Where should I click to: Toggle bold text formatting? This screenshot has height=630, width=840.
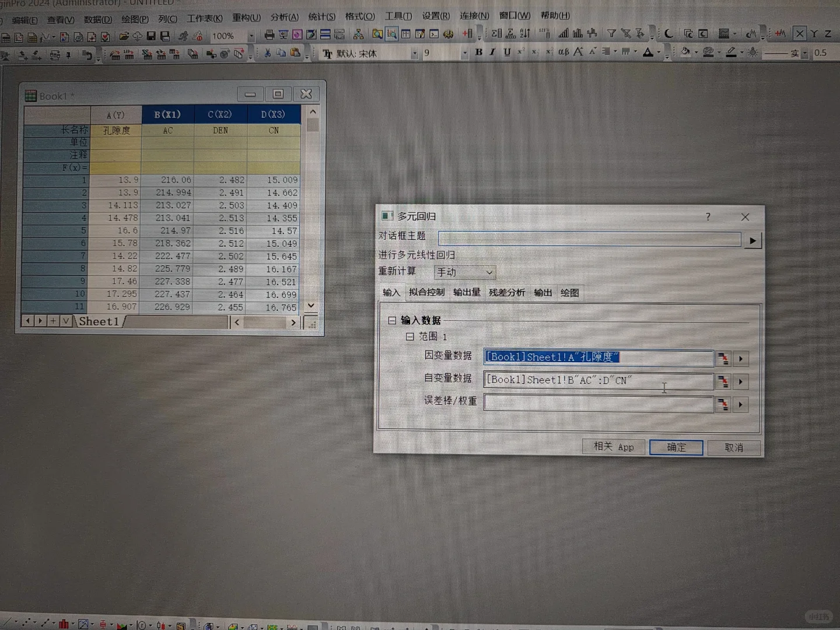coord(478,52)
